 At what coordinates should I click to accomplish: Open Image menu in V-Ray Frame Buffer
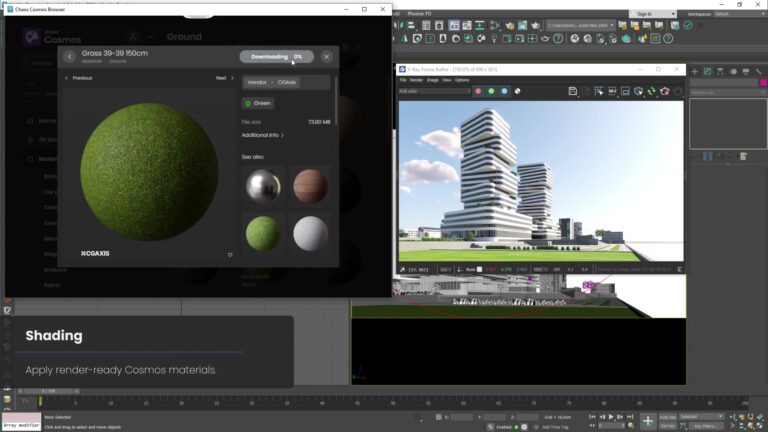432,80
